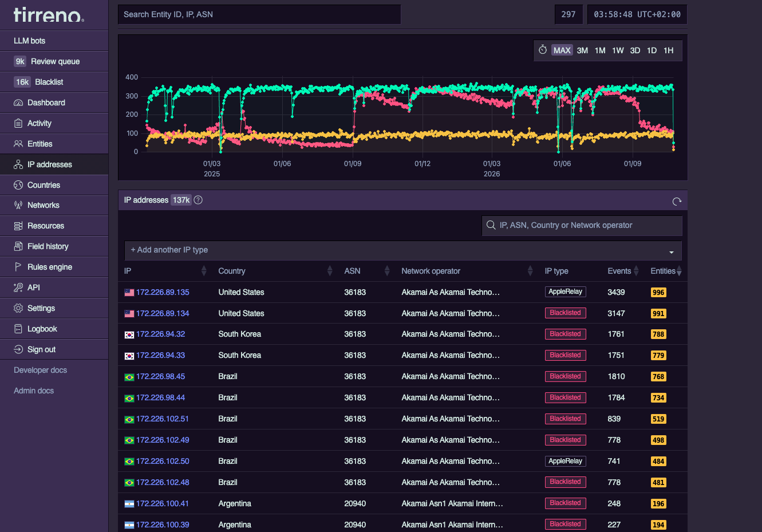762x532 pixels.
Task: Switch chart range to 3M
Action: coord(582,50)
